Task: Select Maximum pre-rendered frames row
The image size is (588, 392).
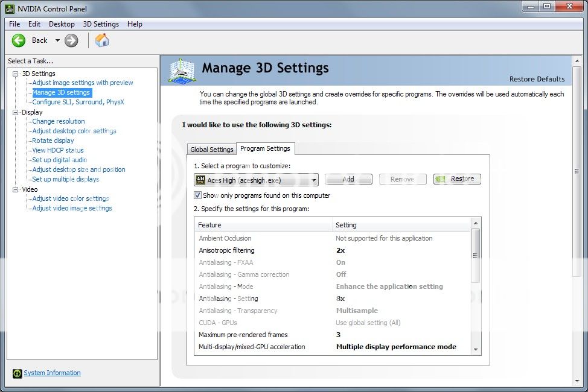Action: coord(333,335)
